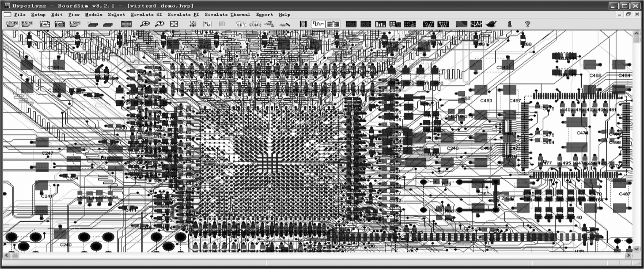
Task: Open the Export menu
Action: 265,14
